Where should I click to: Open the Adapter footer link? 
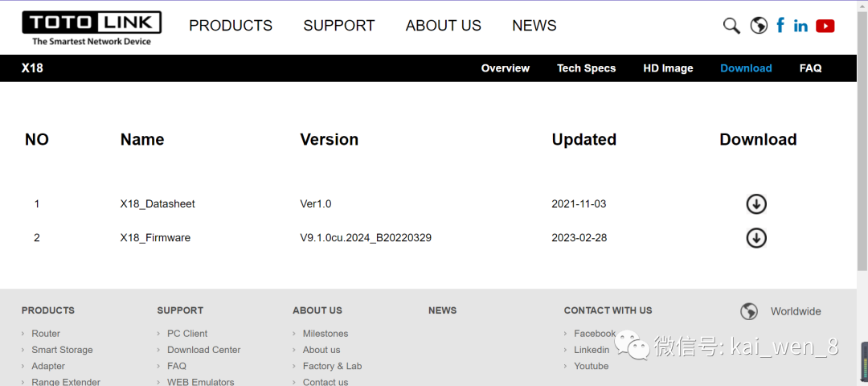pos(48,366)
